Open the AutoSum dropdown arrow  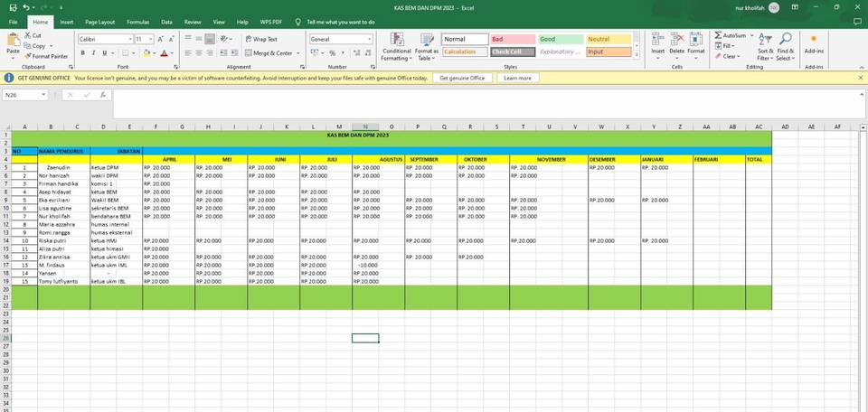[751, 35]
